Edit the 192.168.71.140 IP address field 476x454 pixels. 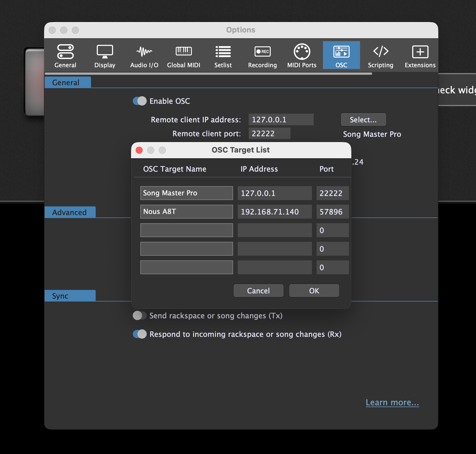[x=275, y=212]
